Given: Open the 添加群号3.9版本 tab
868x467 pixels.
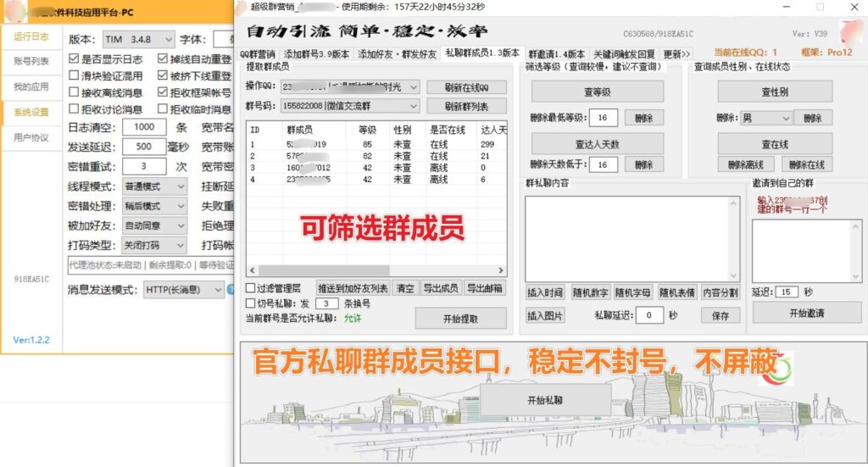Looking at the screenshot, I should pyautogui.click(x=316, y=53).
